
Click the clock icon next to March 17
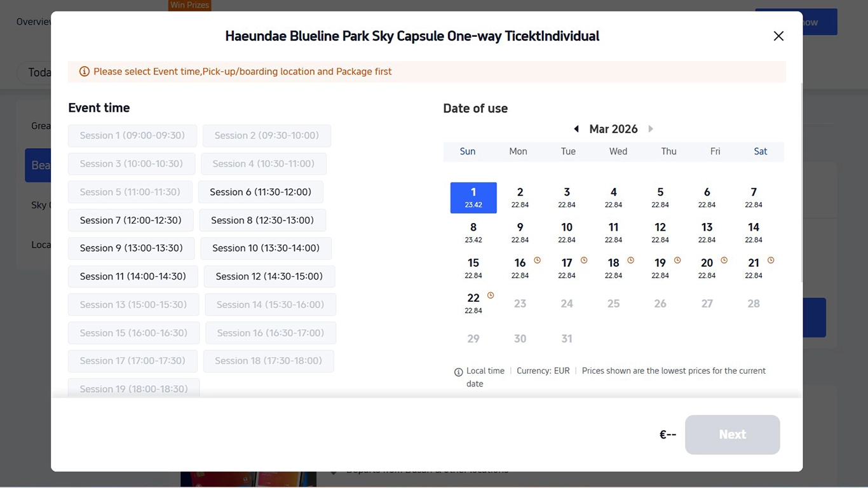(x=584, y=260)
